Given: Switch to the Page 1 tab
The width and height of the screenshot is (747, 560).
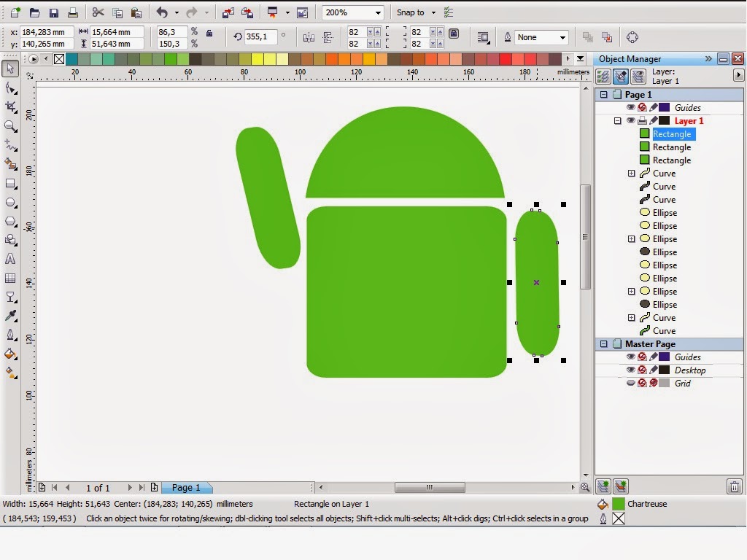Looking at the screenshot, I should pyautogui.click(x=186, y=487).
